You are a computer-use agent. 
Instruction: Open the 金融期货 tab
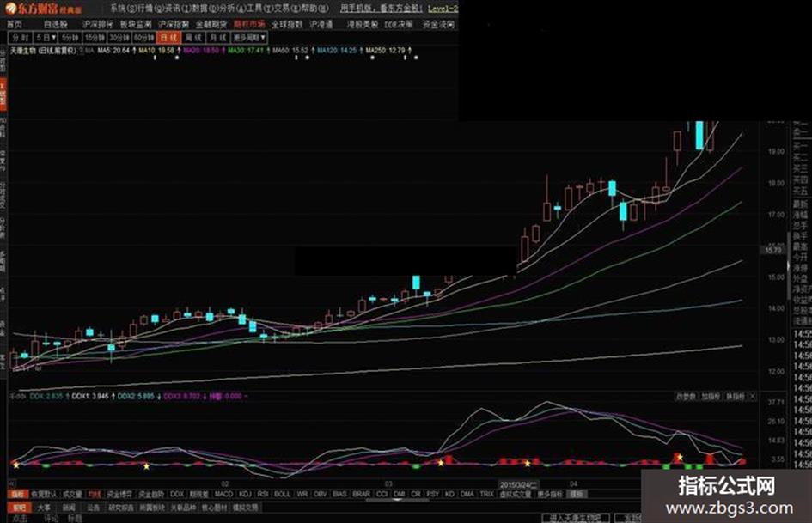[211, 24]
